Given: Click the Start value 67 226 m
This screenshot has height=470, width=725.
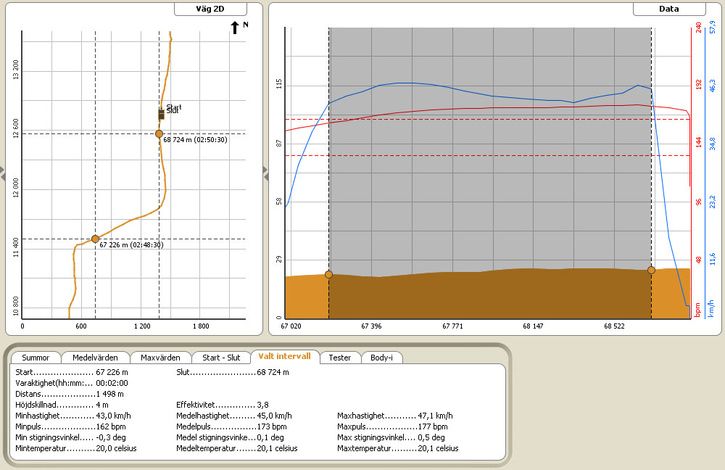Looking at the screenshot, I should 112,372.
